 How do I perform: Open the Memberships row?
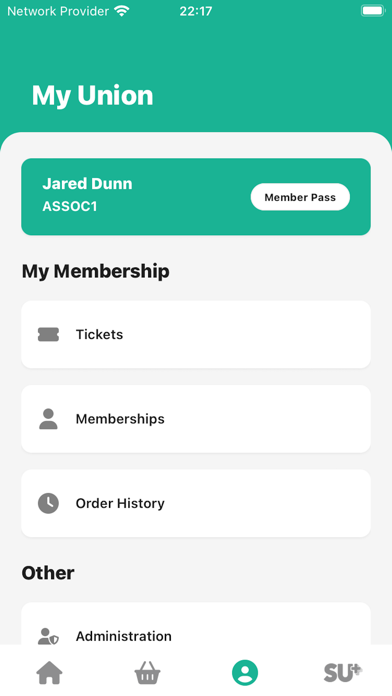[196, 419]
